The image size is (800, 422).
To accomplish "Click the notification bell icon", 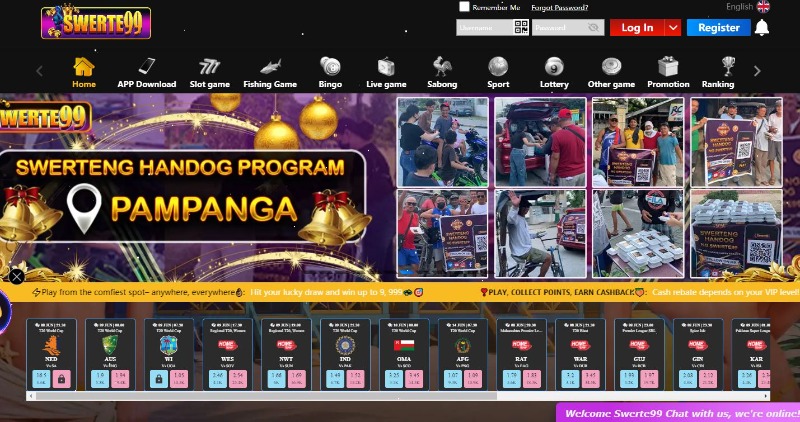I will pos(762,28).
